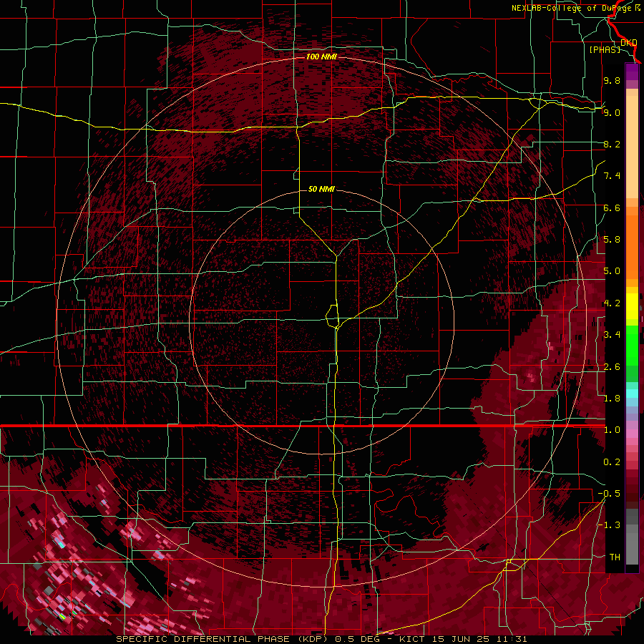Click the 50 NMI range ring label
The height and width of the screenshot is (644, 644).
[x=321, y=189]
